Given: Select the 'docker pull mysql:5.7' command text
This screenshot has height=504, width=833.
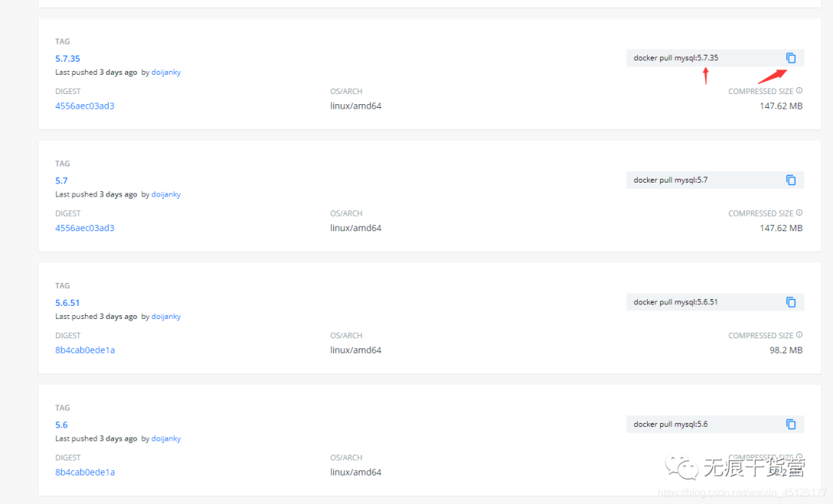Looking at the screenshot, I should [x=670, y=180].
